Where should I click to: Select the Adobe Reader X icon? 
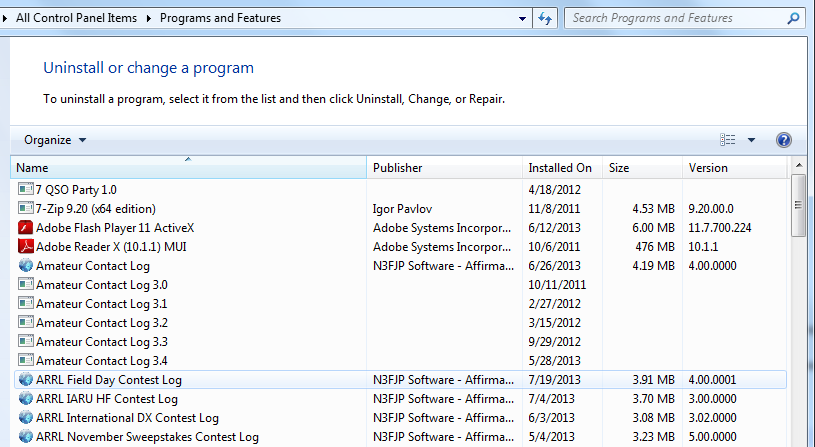point(25,246)
